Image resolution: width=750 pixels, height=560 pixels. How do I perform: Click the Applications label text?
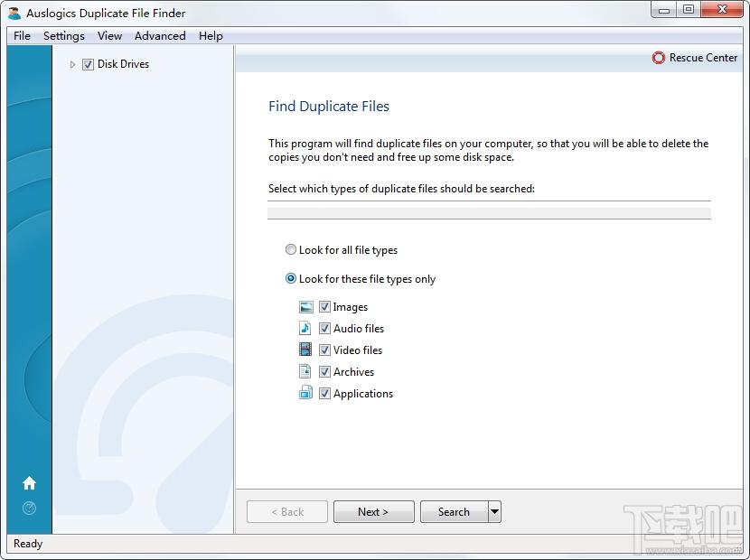[363, 394]
